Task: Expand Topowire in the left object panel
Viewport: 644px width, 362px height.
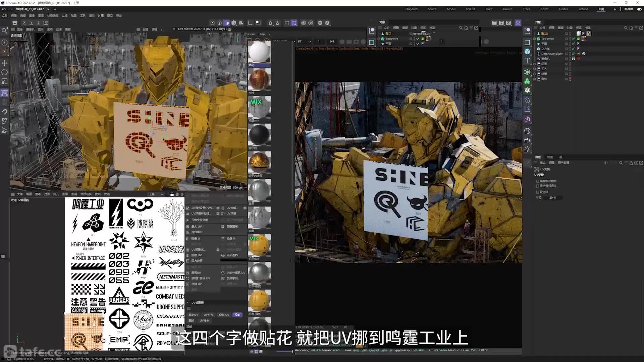Action: 379,39
